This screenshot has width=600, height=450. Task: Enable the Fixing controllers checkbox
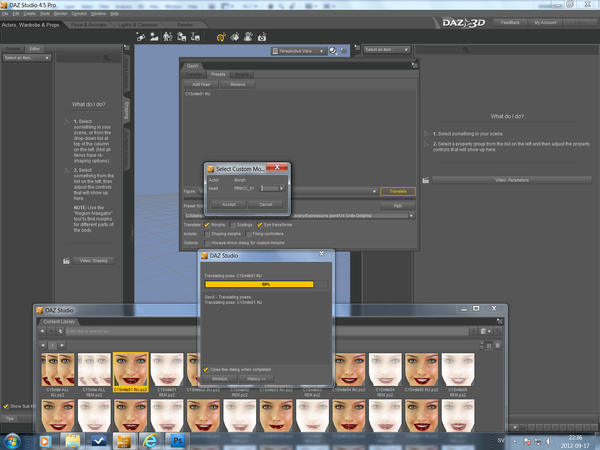pyautogui.click(x=248, y=234)
